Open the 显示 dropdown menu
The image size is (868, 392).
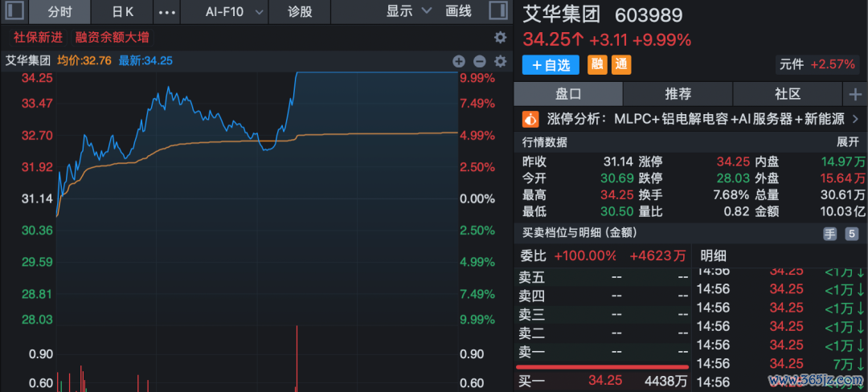coord(408,11)
